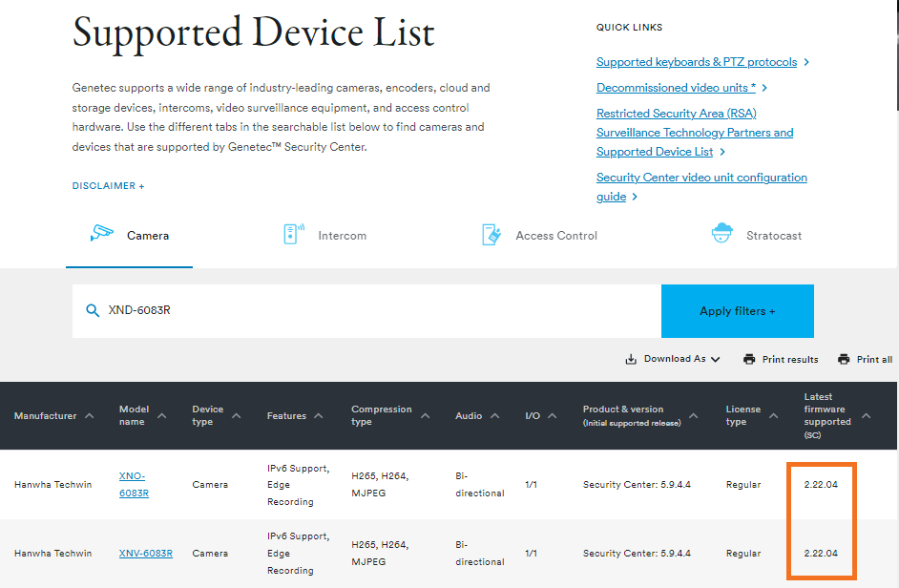
Task: Sort by Features column arrow
Action: (319, 415)
